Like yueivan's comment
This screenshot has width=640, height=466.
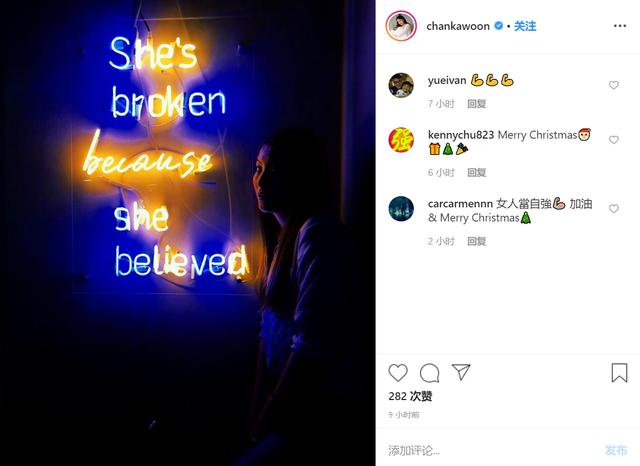coord(613,85)
